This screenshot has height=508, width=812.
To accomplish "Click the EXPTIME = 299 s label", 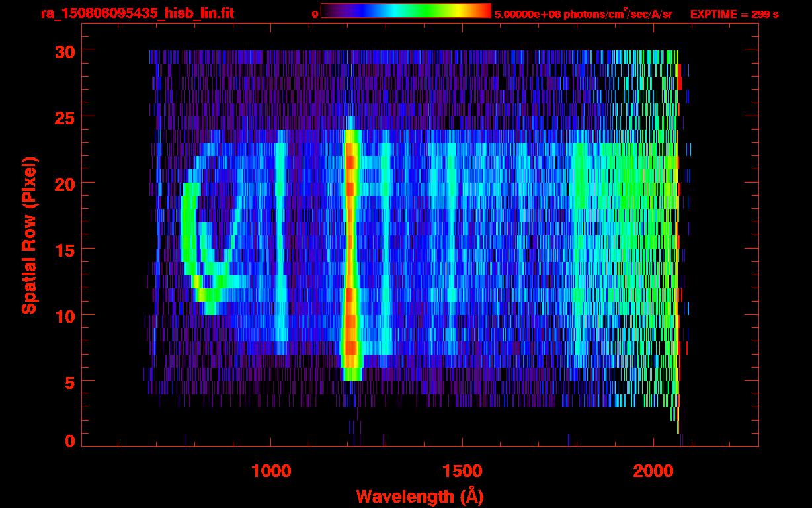I will pyautogui.click(x=734, y=14).
